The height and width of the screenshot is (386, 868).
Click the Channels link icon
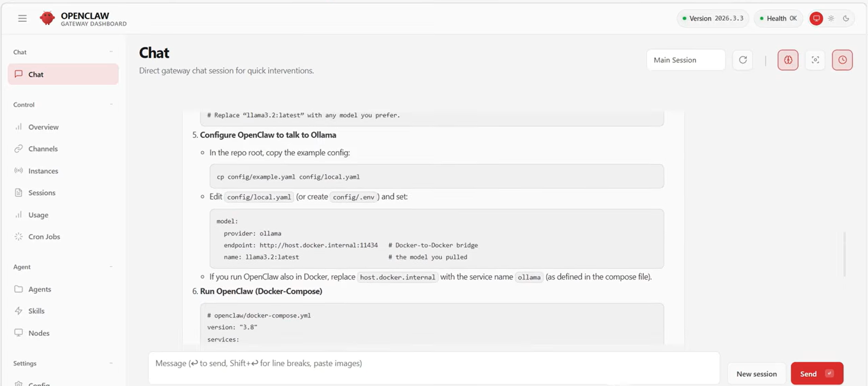coord(19,149)
